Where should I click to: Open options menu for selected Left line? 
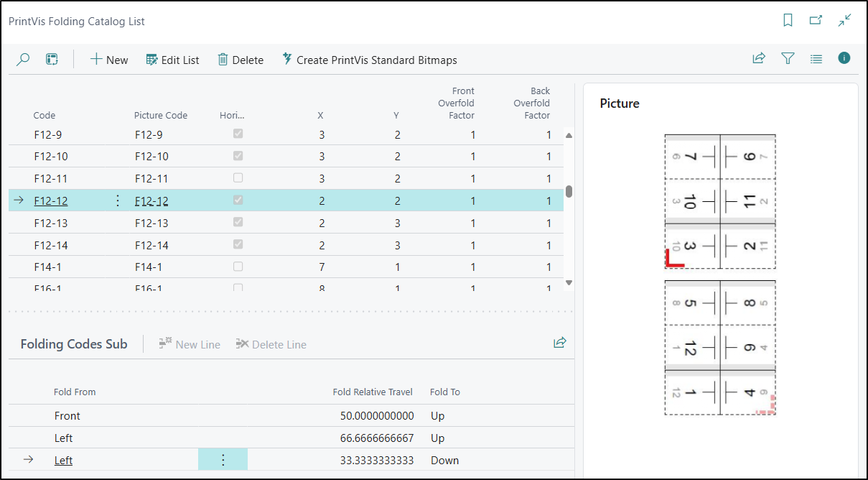(223, 460)
